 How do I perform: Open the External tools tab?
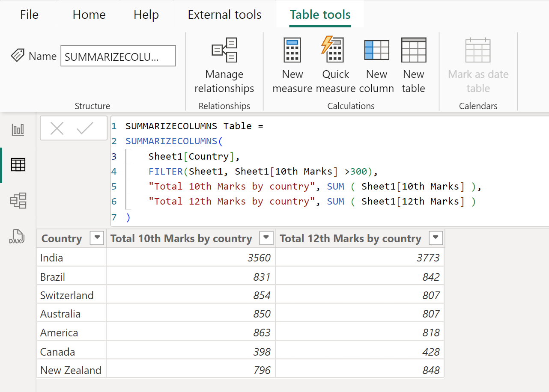(x=224, y=14)
